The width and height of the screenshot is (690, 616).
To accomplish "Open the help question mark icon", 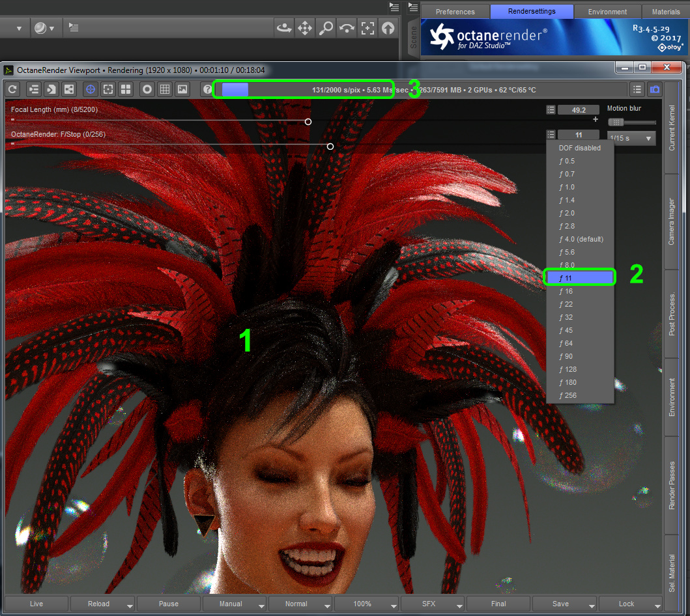I will 208,89.
